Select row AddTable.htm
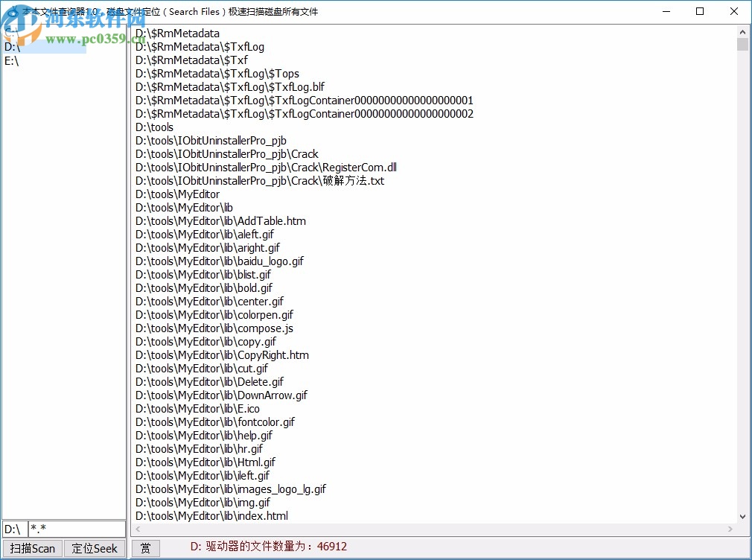Screen dimensions: 752x560 (x=220, y=221)
